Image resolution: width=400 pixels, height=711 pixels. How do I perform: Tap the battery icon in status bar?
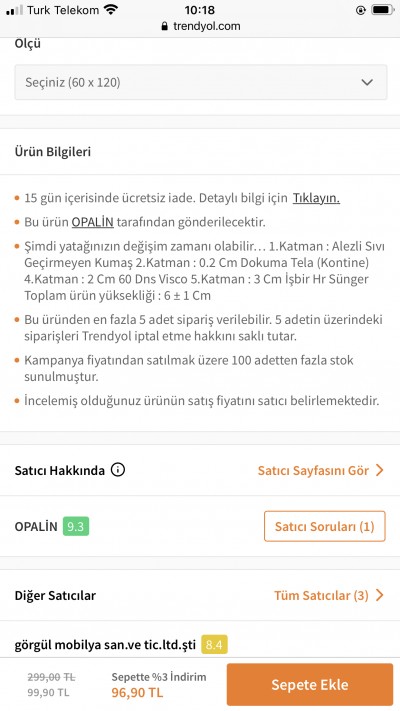(382, 10)
